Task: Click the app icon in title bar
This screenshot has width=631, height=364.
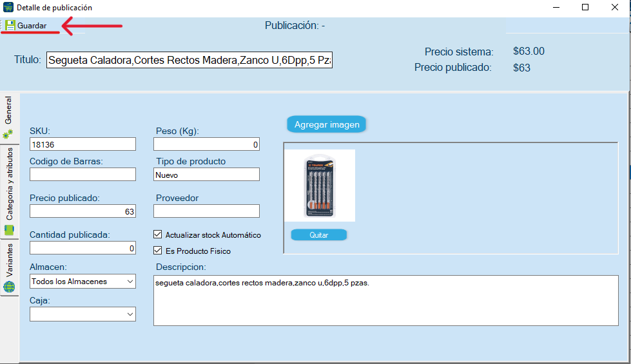Action: pyautogui.click(x=8, y=7)
